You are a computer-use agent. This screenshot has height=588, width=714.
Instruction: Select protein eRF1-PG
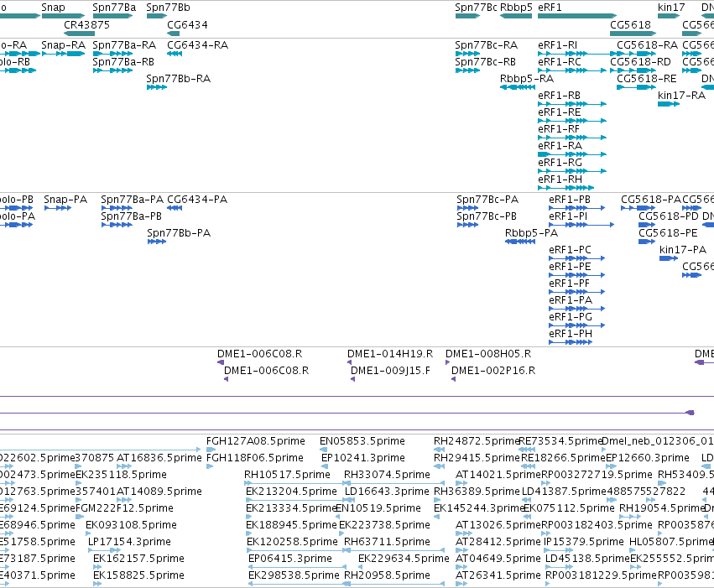(x=577, y=325)
